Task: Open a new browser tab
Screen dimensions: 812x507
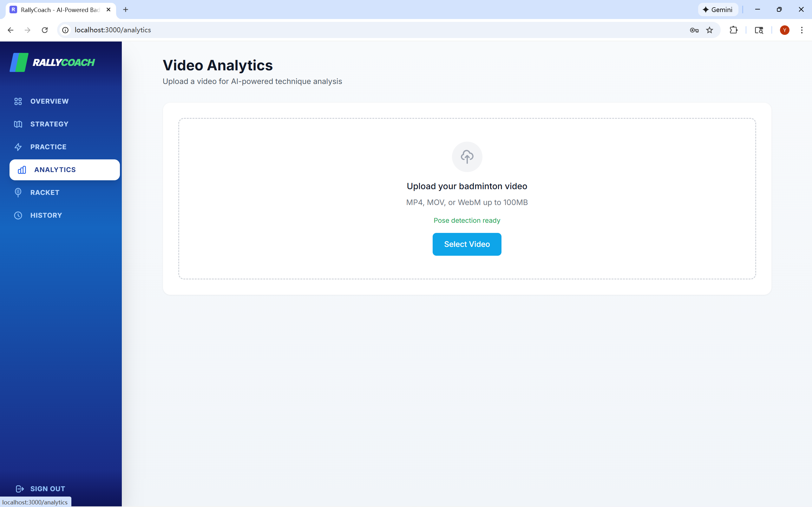Action: 126,10
